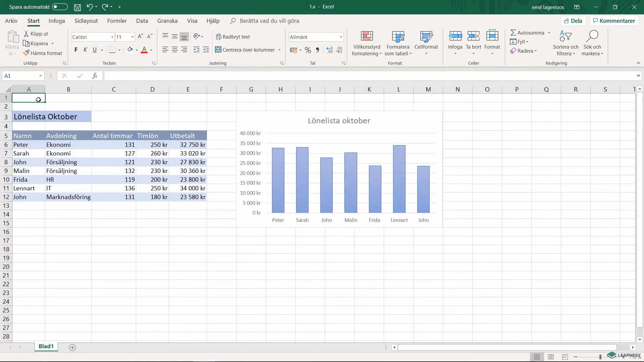
Task: Click decrease indent icon
Action: click(197, 50)
